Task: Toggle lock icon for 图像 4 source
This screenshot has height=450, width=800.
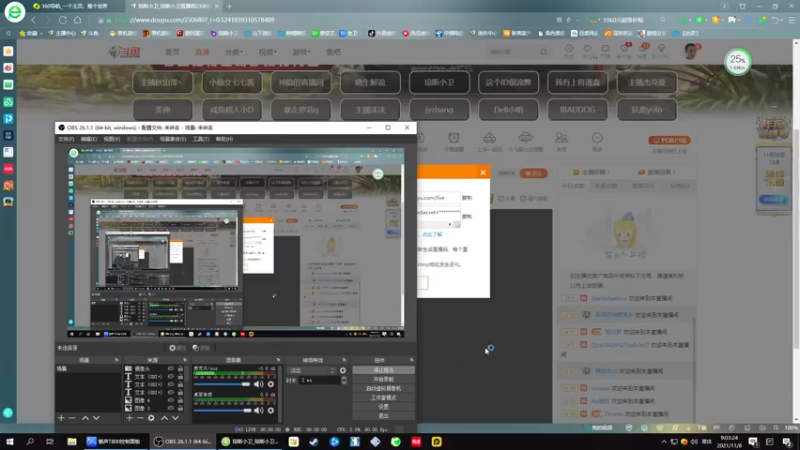Action: pos(180,400)
